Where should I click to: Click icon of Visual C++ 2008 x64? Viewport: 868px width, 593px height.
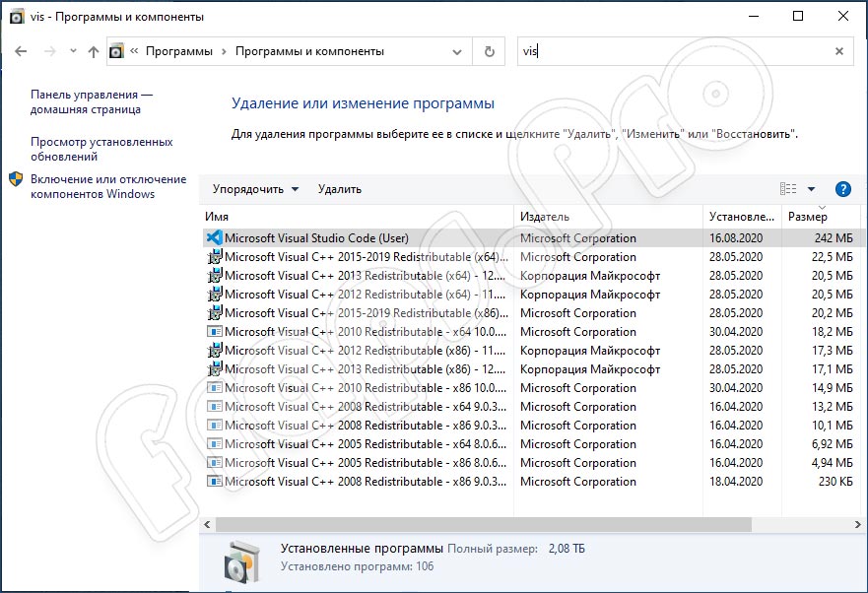pyautogui.click(x=214, y=407)
